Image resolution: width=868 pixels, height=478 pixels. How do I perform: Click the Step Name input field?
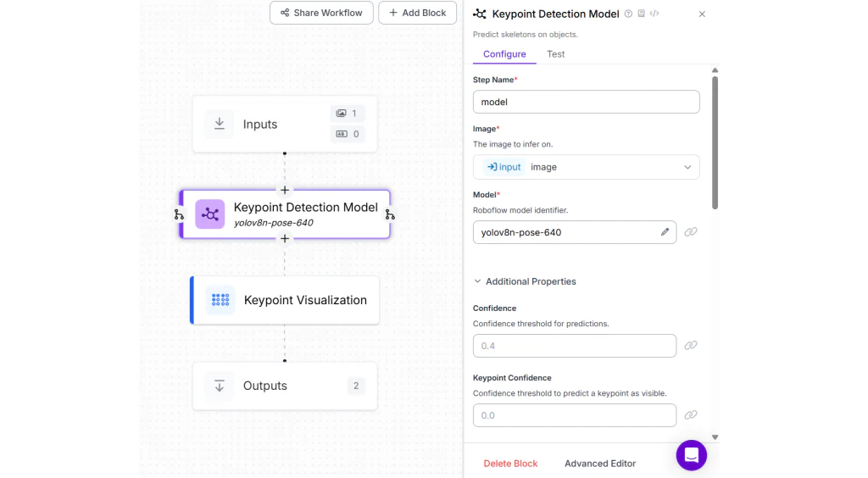[586, 102]
